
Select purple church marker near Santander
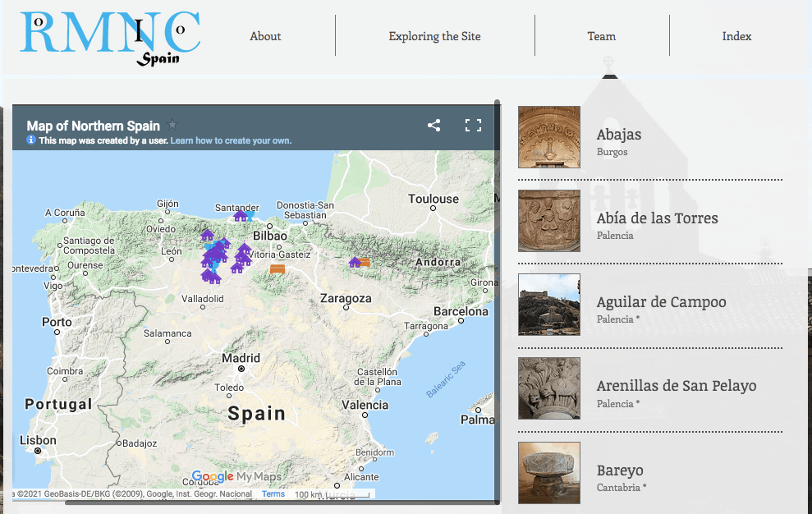pos(241,216)
